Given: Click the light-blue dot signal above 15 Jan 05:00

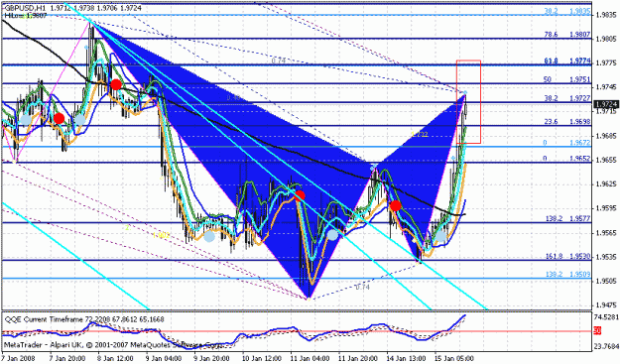Looking at the screenshot, I should click(x=440, y=237).
